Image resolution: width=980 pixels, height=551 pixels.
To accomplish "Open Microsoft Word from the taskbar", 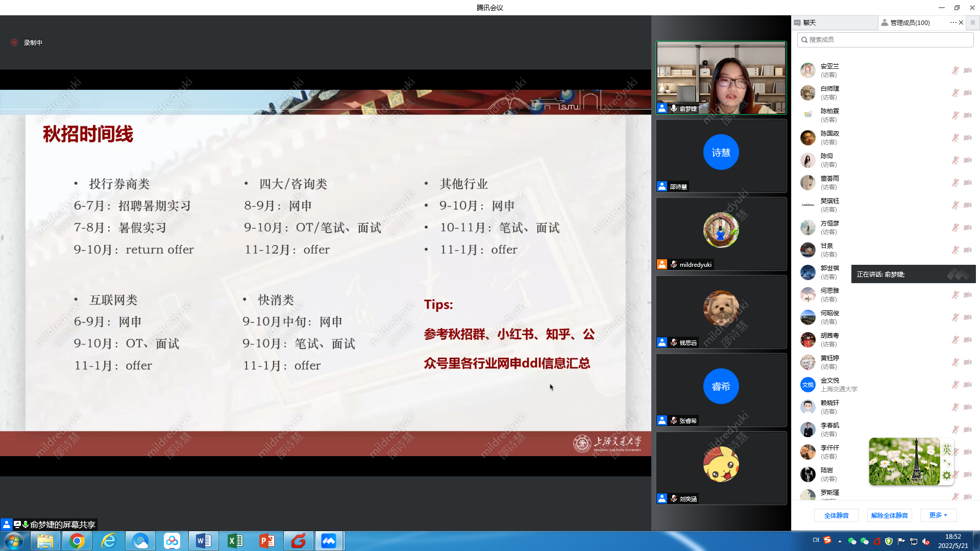I will coord(204,541).
